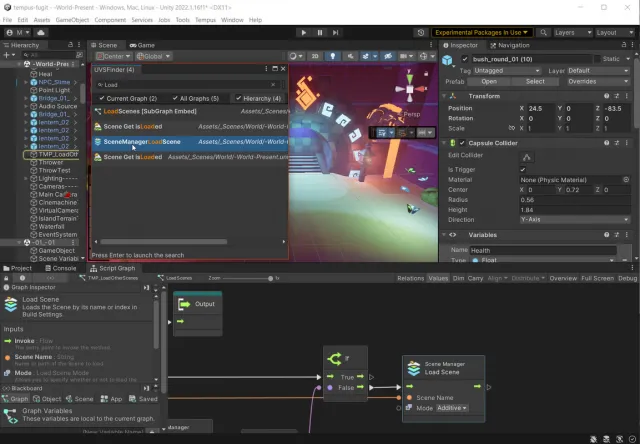Click the Step frame button

coord(336,33)
